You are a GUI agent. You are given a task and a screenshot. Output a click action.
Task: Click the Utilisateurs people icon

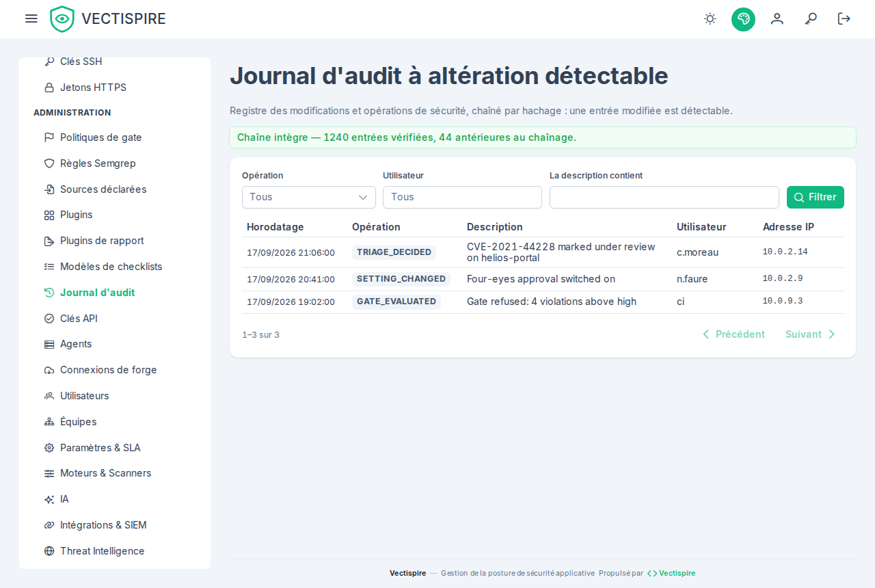(x=49, y=396)
